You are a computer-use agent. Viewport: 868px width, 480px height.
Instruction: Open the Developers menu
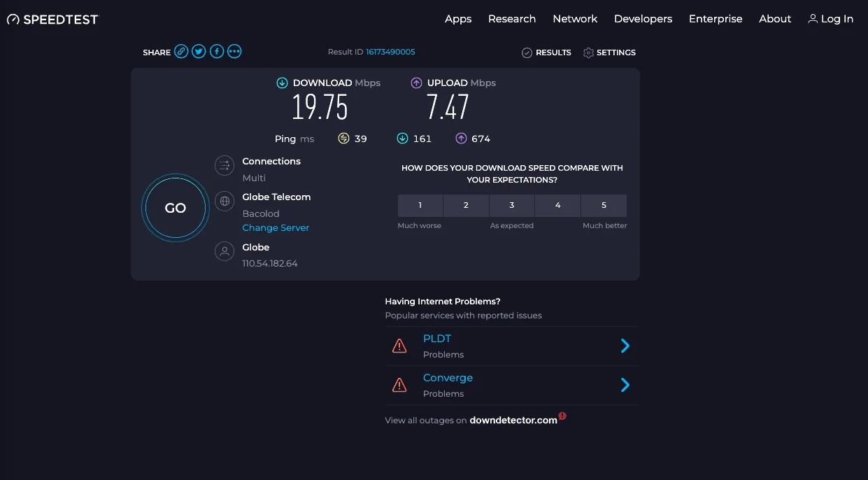tap(643, 19)
